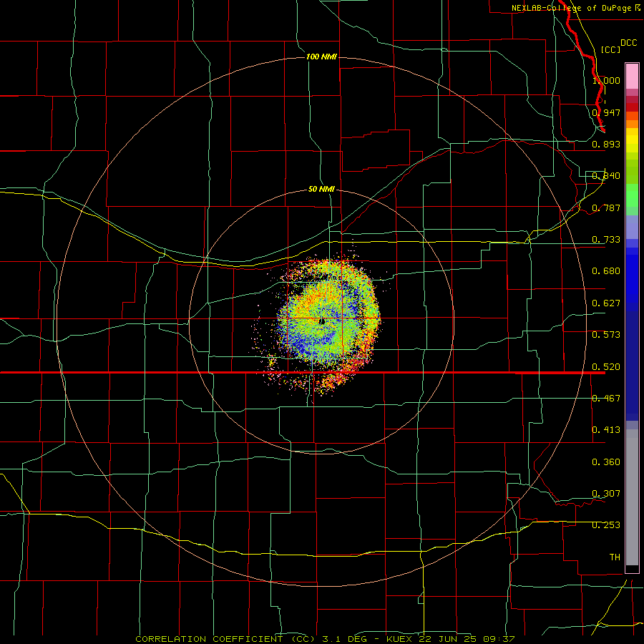Click the 0.573 legend value
Screen dimensions: 644x644
606,335
